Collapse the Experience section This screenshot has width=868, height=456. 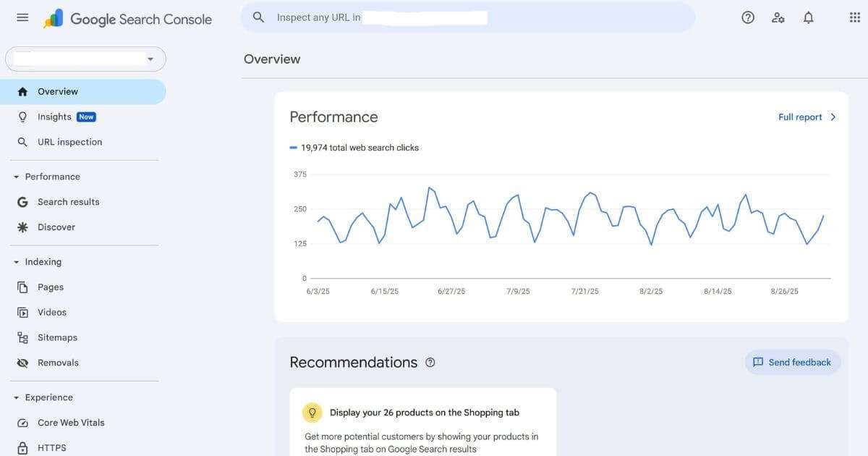17,397
